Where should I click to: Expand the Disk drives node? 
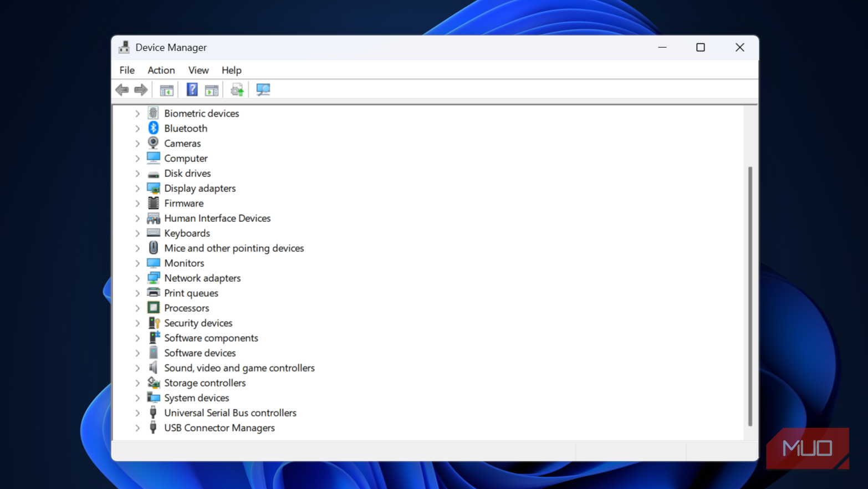tap(137, 174)
